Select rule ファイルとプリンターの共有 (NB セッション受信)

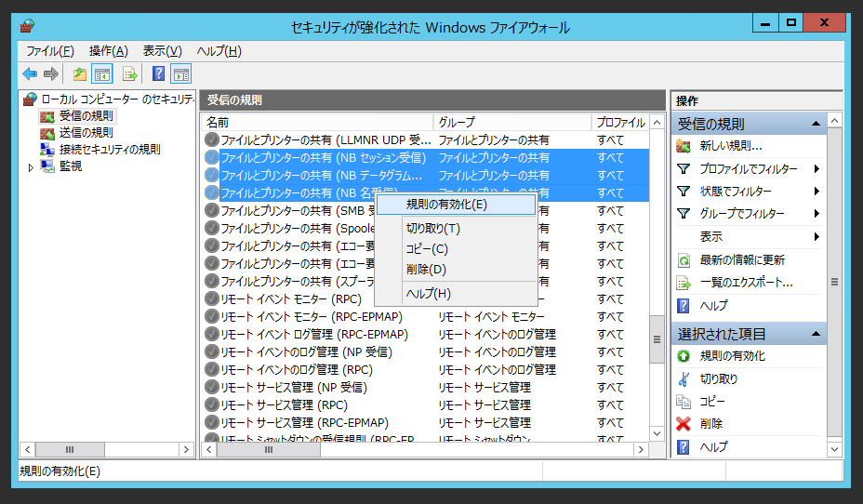click(324, 158)
